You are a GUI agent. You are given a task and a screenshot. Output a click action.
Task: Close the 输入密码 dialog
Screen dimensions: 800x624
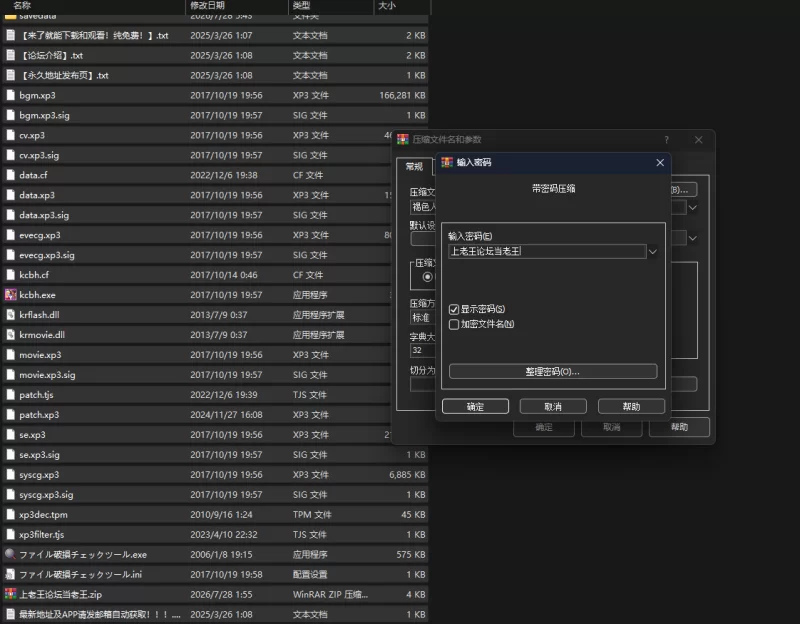[x=660, y=162]
